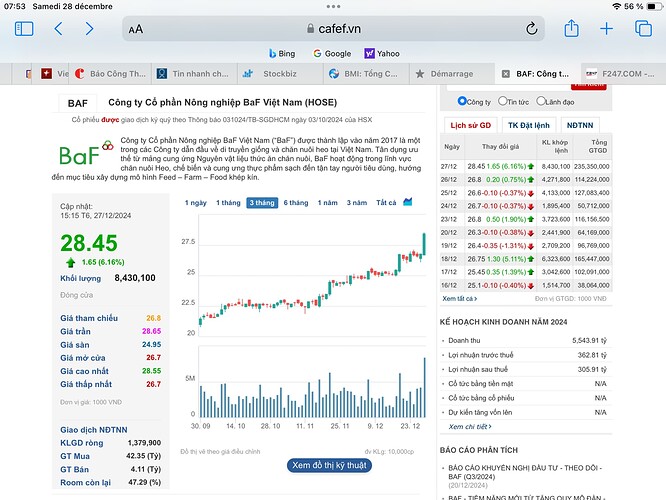Screen dimensions: 666x500
Task: Click the Star tab icon in Démarrage
Action: 420,74
